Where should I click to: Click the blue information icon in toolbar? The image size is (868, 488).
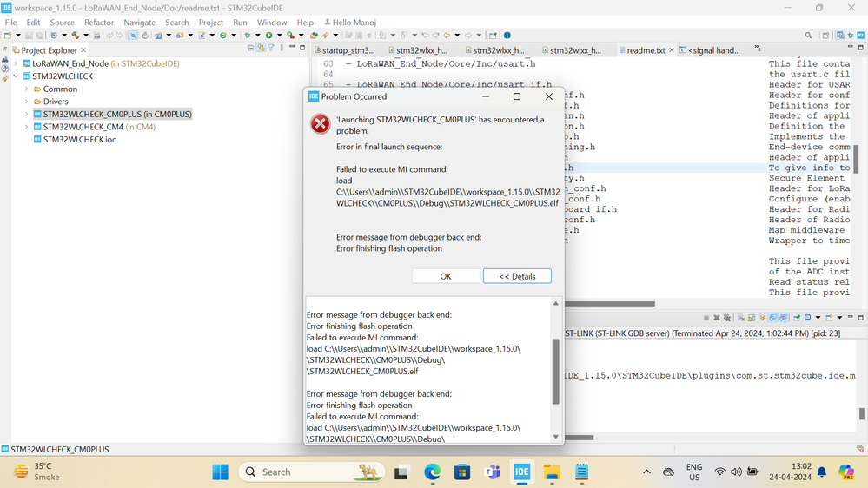coord(507,35)
